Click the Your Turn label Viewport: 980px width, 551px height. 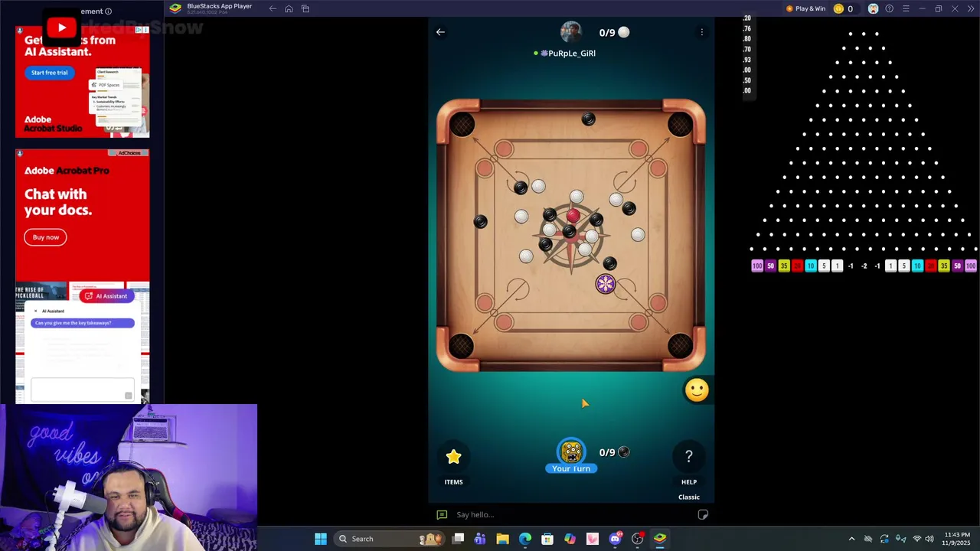[x=571, y=468]
